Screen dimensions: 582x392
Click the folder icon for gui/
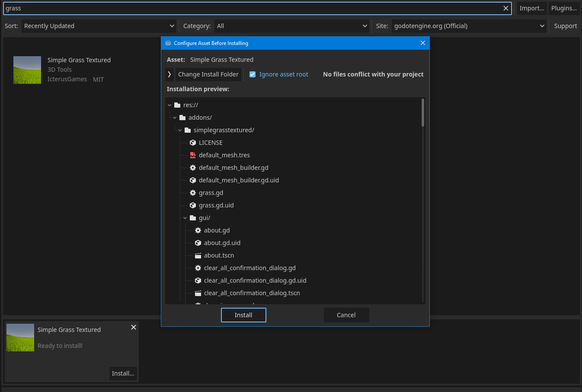click(193, 218)
